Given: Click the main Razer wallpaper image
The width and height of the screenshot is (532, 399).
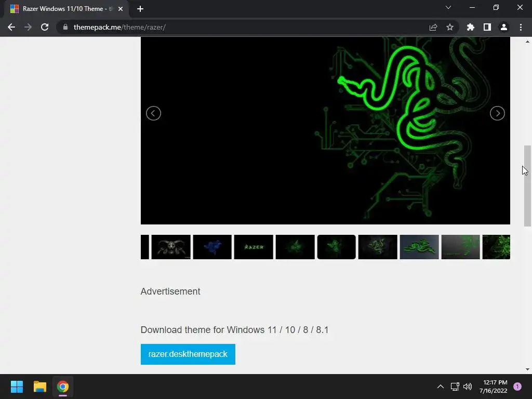Looking at the screenshot, I should [325, 130].
